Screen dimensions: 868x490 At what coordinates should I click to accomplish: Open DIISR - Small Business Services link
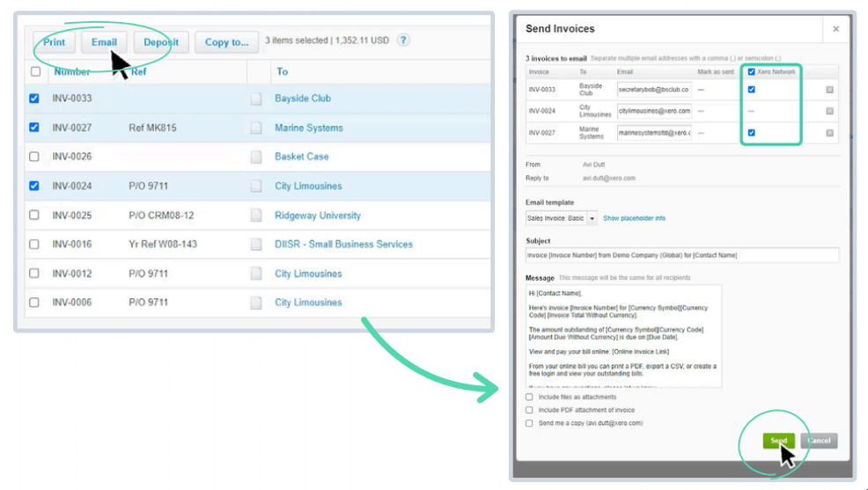[344, 245]
